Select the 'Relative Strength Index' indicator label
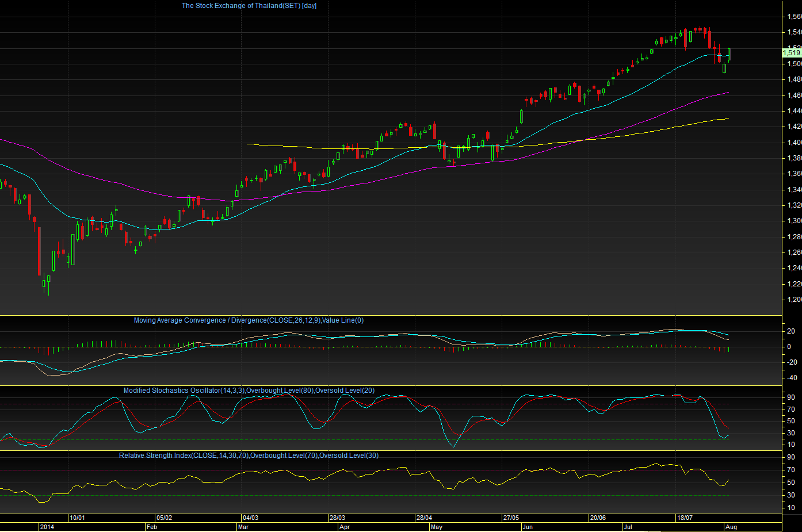 click(x=155, y=456)
